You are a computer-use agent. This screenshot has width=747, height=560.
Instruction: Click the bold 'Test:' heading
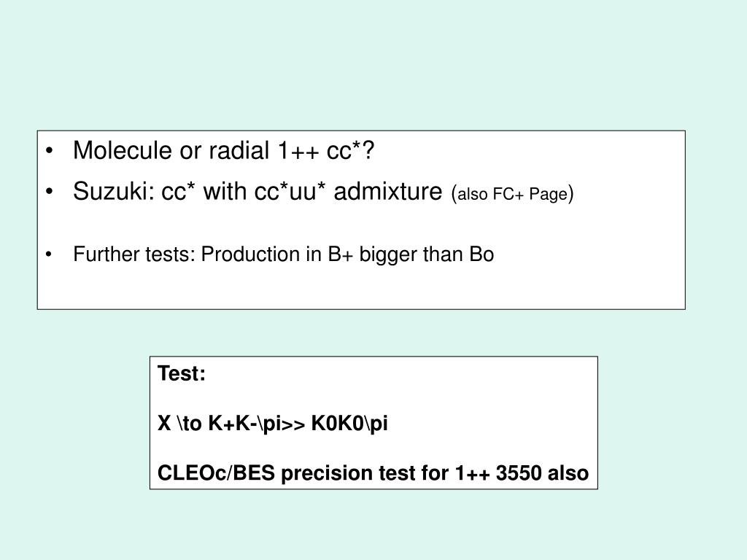(182, 373)
